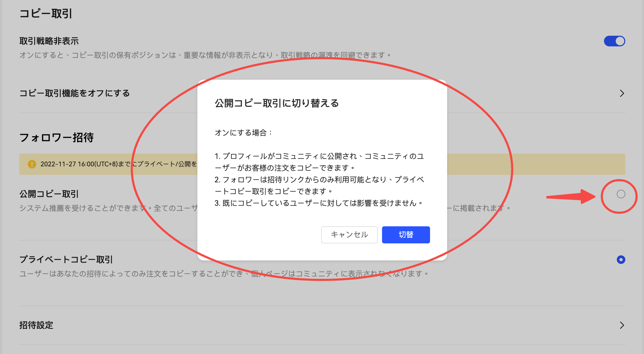This screenshot has height=354, width=644.
Task: Select the 公開コピー取引 radio button
Action: 621,194
